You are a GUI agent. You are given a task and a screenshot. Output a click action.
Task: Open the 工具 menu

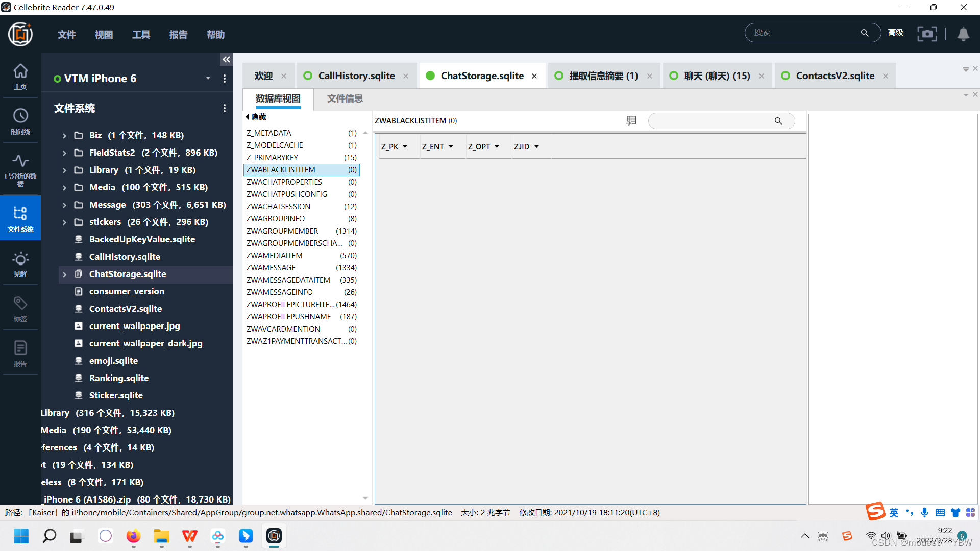(141, 35)
